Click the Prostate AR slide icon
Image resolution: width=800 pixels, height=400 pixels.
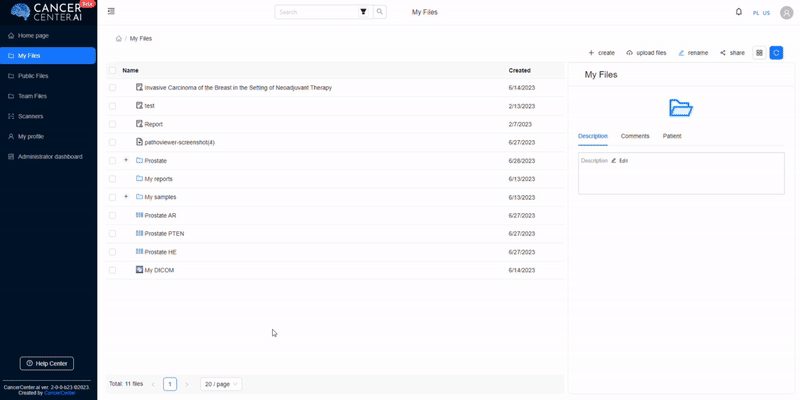139,215
